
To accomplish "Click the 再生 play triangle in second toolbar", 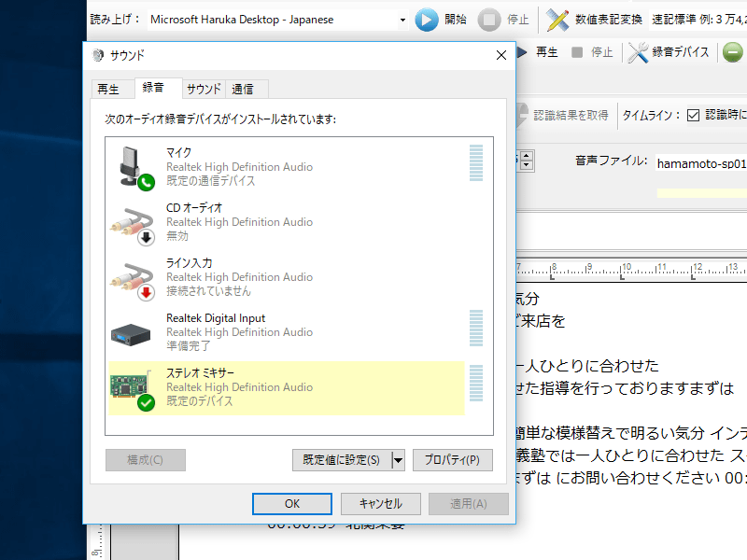I will click(522, 52).
